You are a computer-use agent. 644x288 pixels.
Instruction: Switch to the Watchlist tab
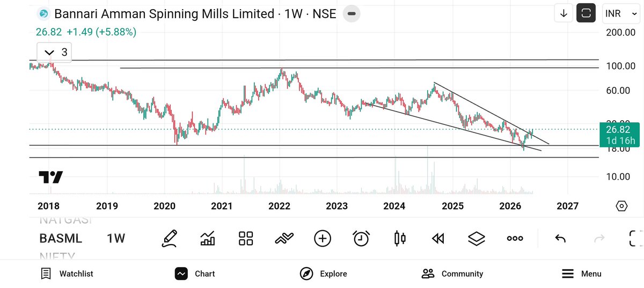click(x=67, y=274)
